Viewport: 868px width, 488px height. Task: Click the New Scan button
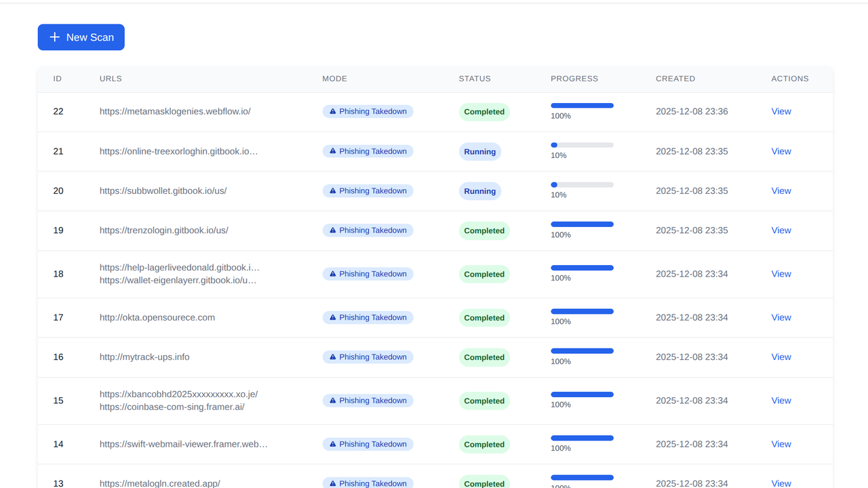pyautogui.click(x=81, y=37)
